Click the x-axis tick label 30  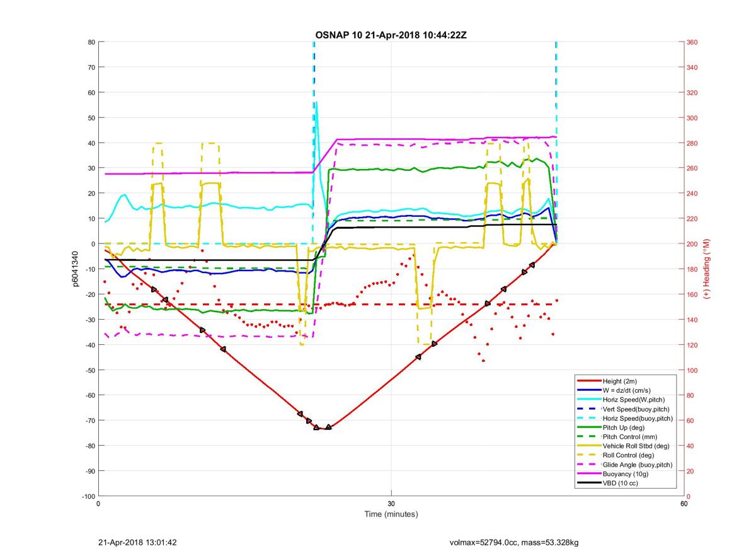(x=391, y=503)
